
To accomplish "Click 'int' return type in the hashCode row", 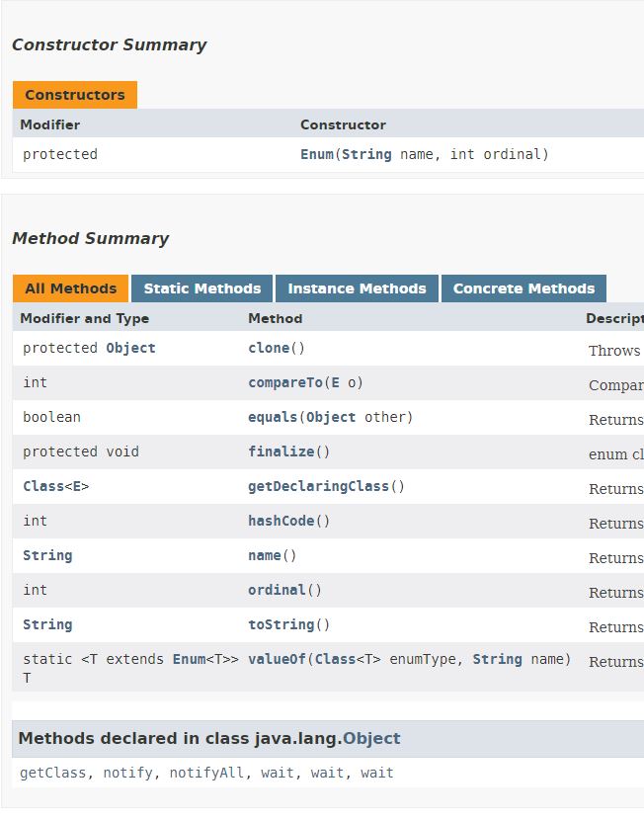I will click(x=35, y=521).
